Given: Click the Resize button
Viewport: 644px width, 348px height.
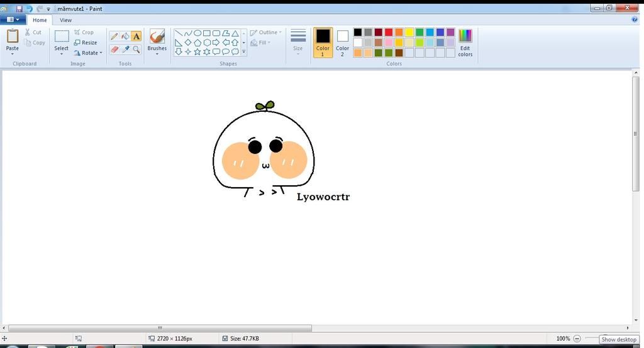Looking at the screenshot, I should coord(86,43).
